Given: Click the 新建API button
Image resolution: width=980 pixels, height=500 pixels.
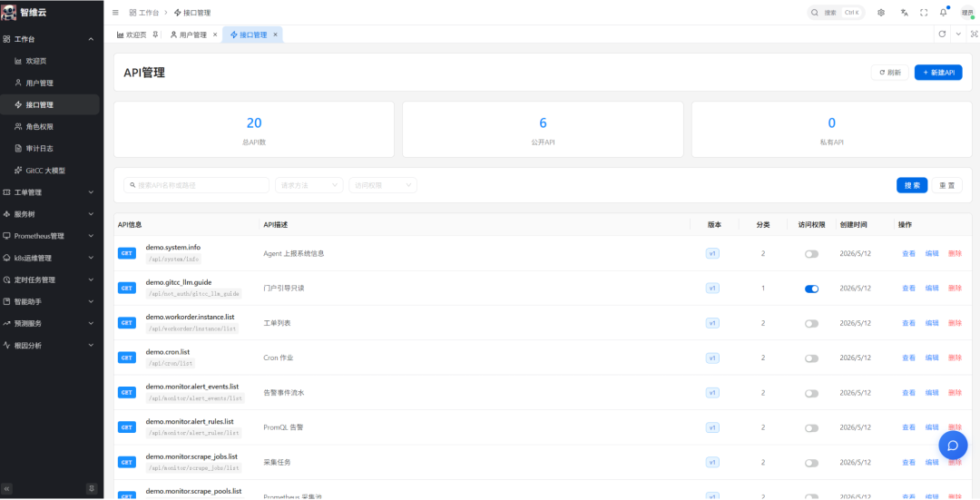Looking at the screenshot, I should [x=938, y=73].
